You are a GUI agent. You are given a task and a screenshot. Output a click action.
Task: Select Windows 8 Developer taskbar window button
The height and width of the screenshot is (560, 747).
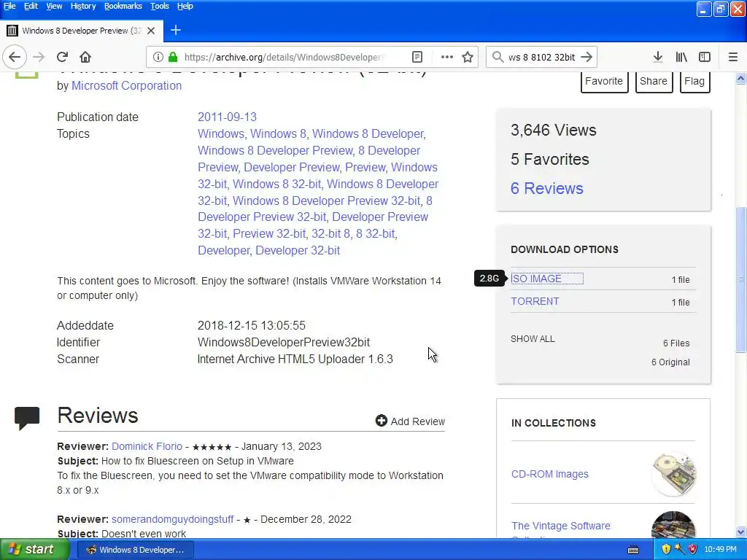click(135, 550)
